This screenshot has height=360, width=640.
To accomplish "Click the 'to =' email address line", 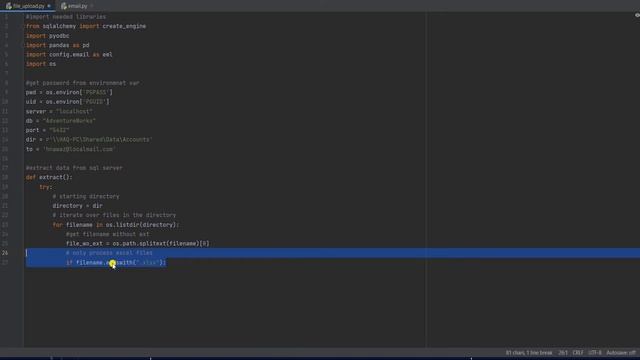I will (x=70, y=149).
